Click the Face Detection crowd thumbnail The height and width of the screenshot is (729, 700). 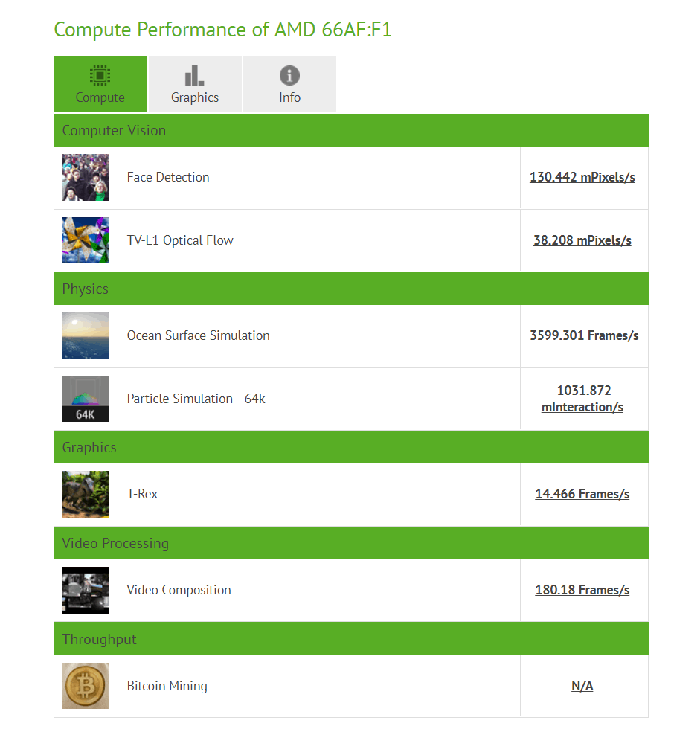pos(85,178)
